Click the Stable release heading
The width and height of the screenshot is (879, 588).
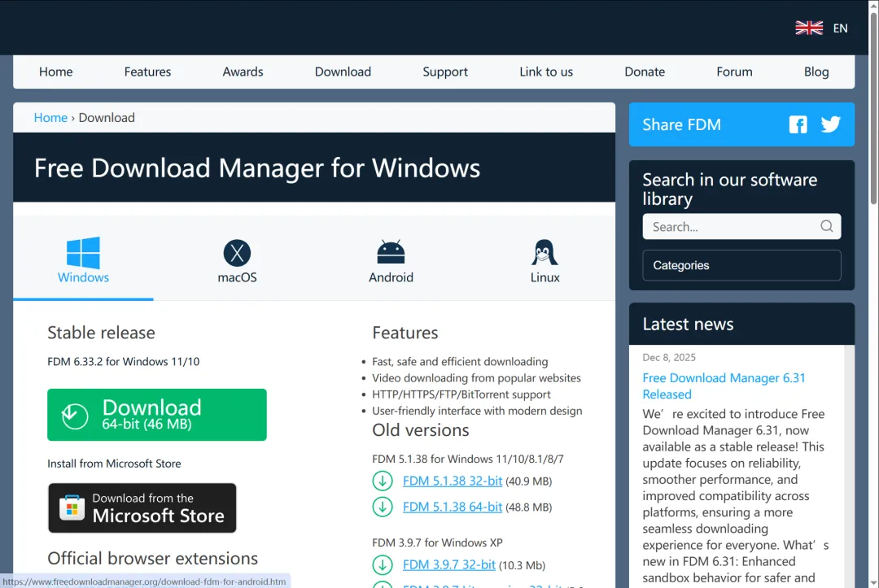[101, 333]
